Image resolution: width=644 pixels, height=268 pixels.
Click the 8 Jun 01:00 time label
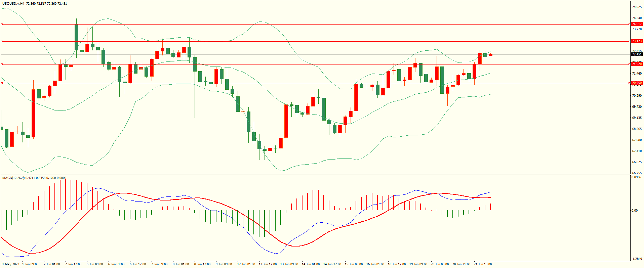[x=181, y=264]
